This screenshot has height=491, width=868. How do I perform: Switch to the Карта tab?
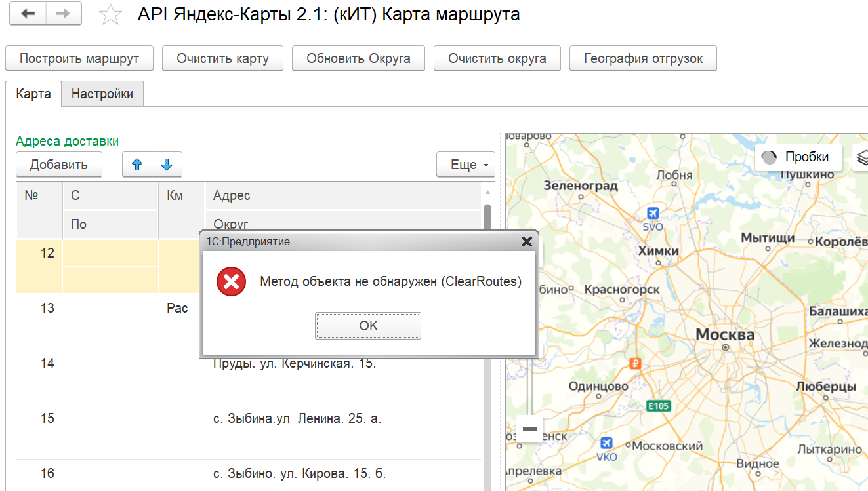(x=33, y=94)
